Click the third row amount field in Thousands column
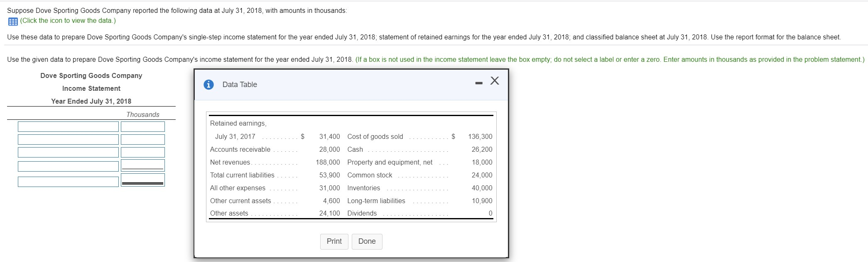 tap(143, 153)
